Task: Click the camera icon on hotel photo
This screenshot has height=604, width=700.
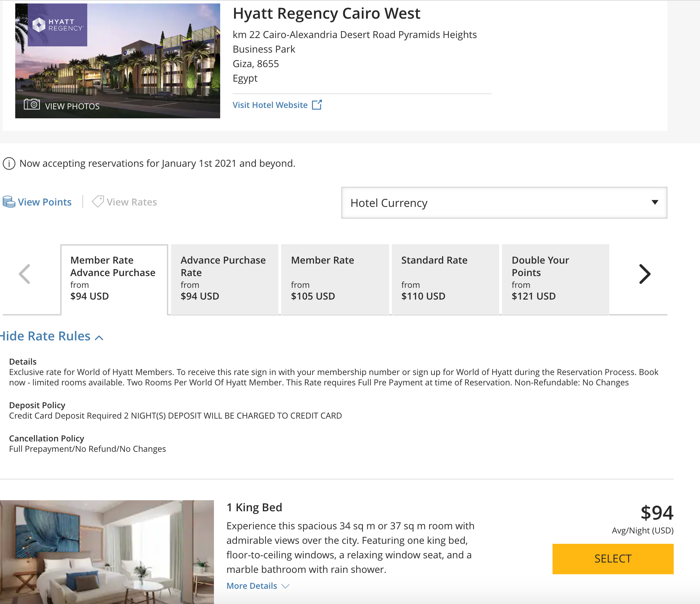Action: coord(32,104)
